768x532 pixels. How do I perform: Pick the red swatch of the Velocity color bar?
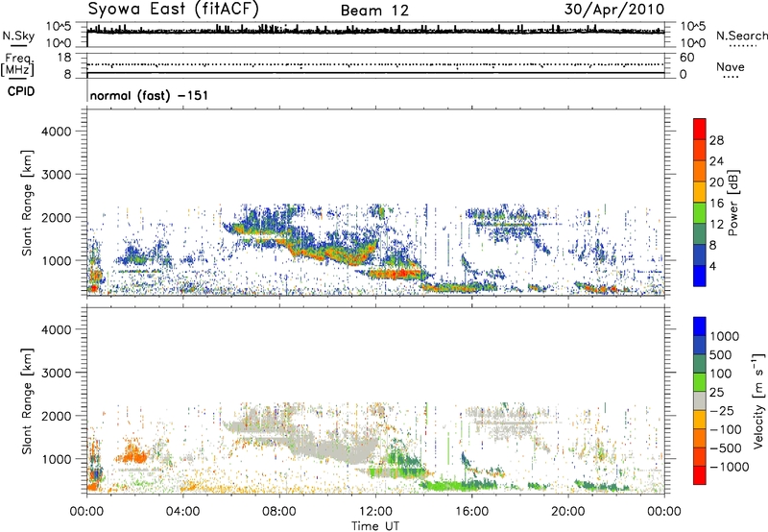700,475
